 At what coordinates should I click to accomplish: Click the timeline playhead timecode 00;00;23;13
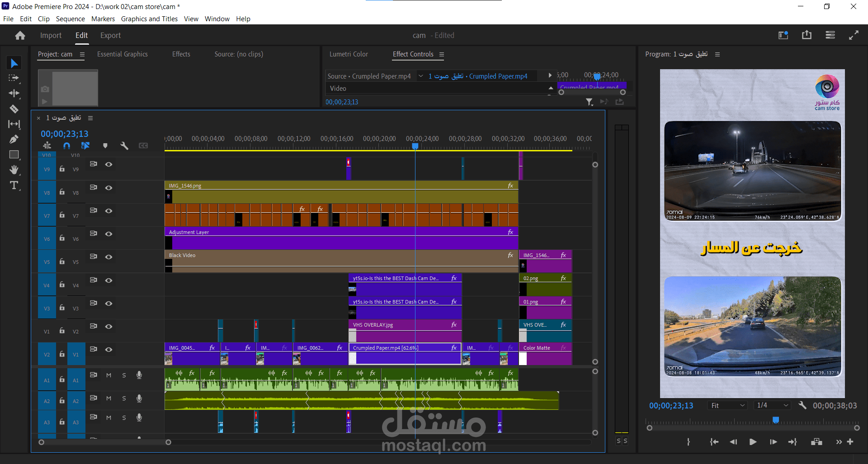pos(65,134)
